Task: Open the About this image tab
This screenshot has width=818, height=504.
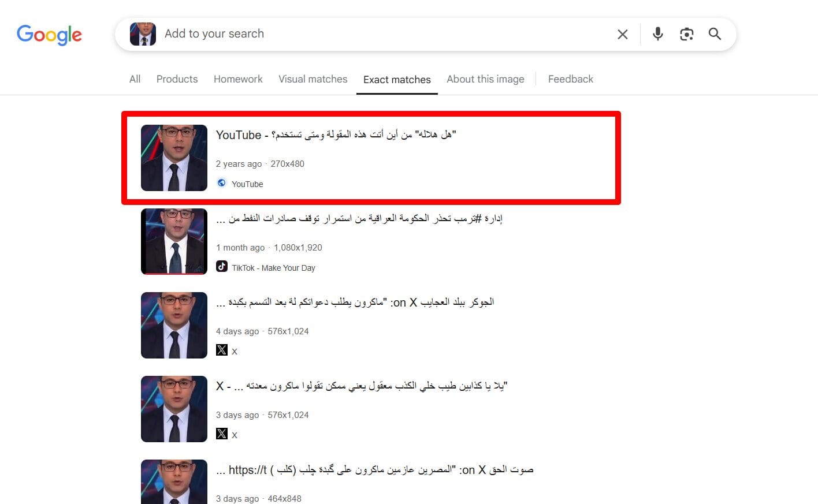Action: (485, 79)
